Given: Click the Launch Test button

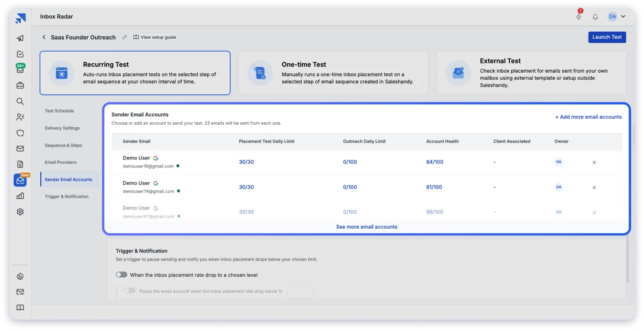Looking at the screenshot, I should 607,37.
